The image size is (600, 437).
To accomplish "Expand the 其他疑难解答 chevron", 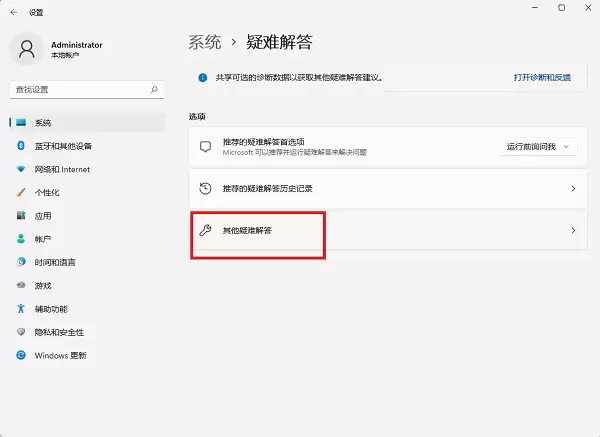I will click(573, 230).
